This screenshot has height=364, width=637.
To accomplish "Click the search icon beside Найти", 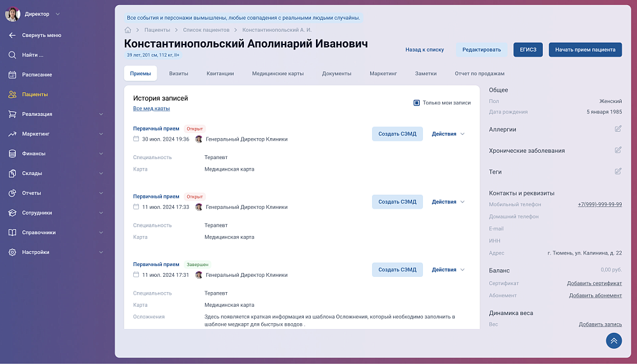I will [x=12, y=55].
